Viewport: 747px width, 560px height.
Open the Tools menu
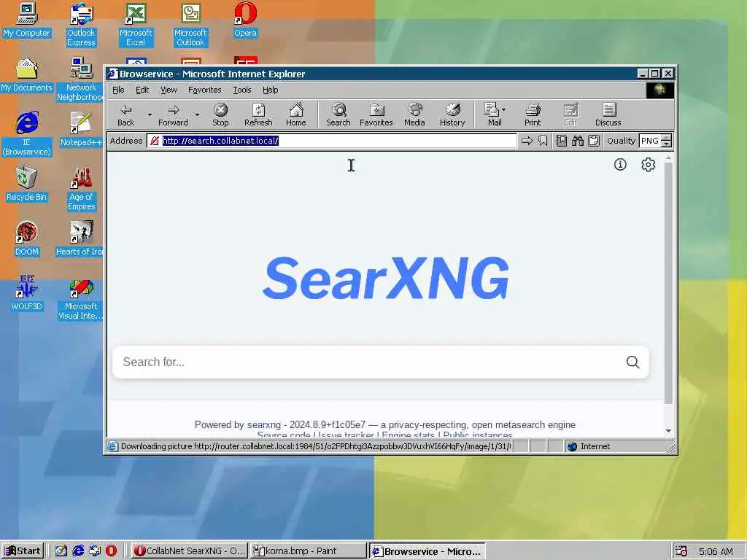(x=241, y=90)
